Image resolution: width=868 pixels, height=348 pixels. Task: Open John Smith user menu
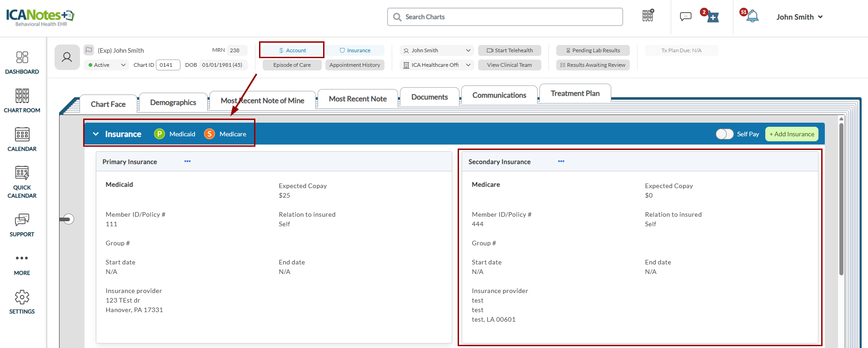point(799,17)
